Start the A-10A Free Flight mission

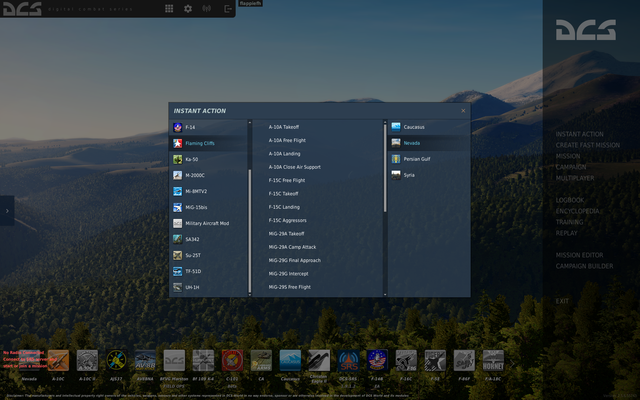(x=287, y=140)
